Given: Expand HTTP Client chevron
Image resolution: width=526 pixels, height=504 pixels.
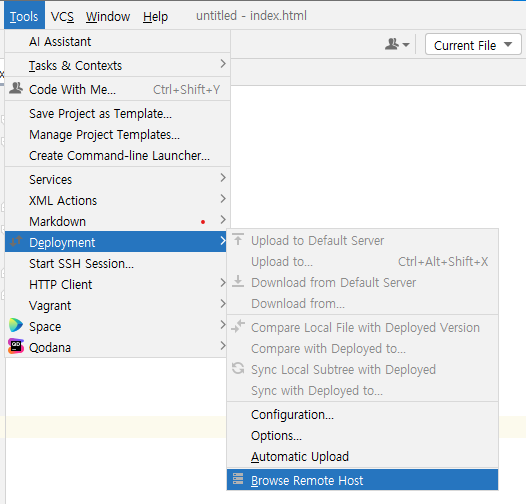Looking at the screenshot, I should click(223, 283).
